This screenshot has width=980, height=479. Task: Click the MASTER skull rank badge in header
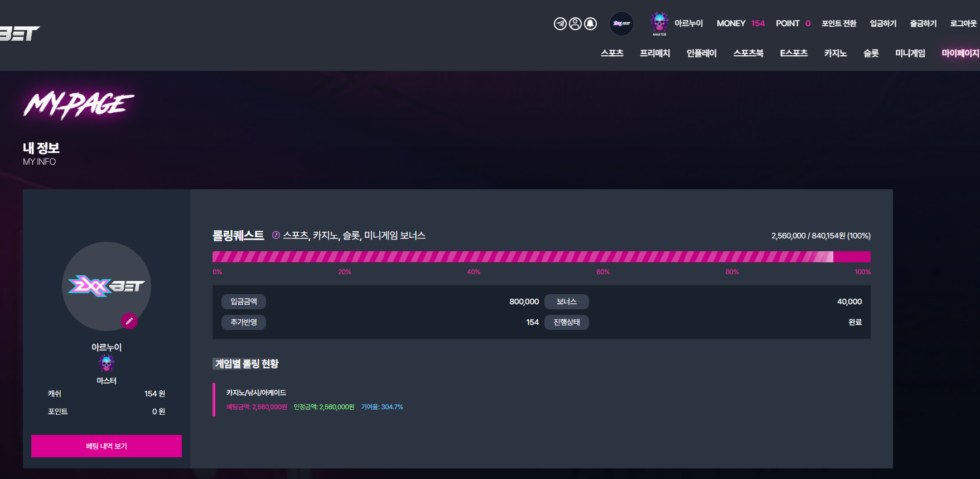pos(659,23)
